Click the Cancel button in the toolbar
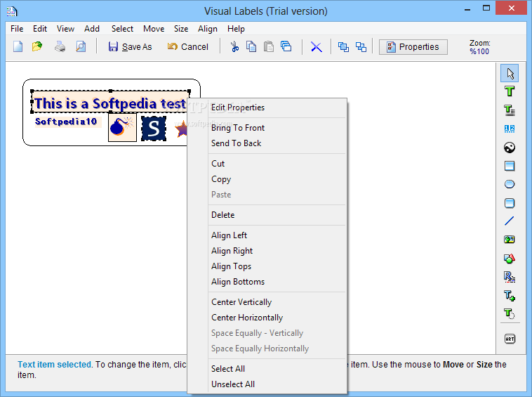The image size is (532, 397). [187, 47]
